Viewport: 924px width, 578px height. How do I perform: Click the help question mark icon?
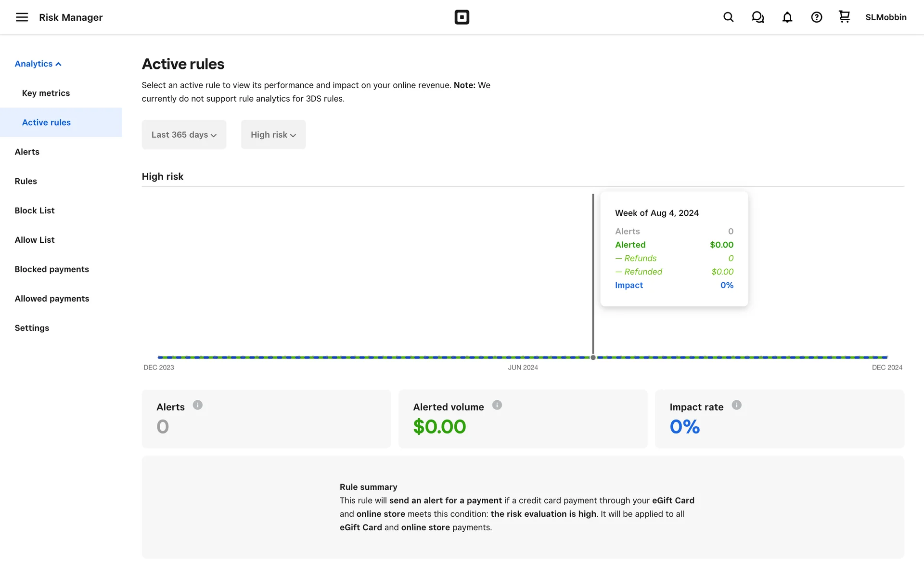pos(816,17)
